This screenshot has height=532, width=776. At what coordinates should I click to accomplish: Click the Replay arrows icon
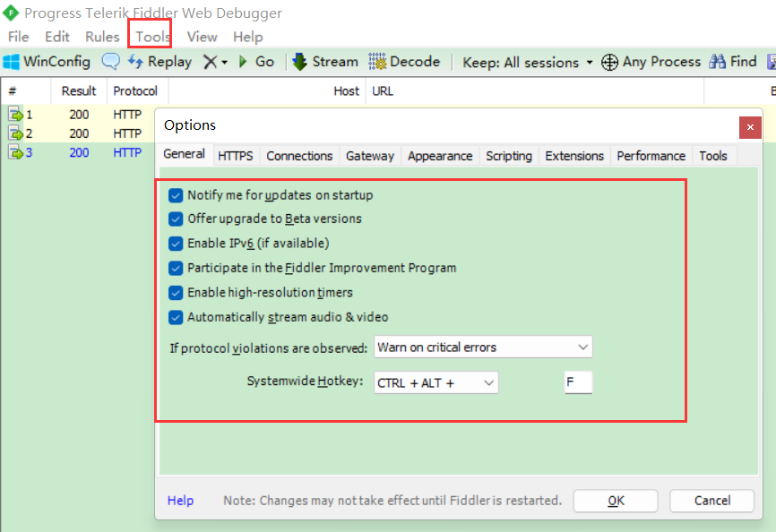135,62
